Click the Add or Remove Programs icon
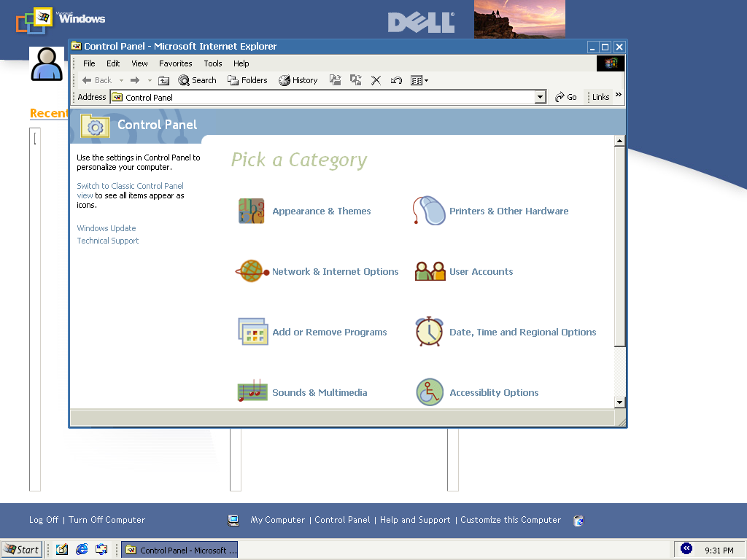The height and width of the screenshot is (560, 747). (x=252, y=332)
